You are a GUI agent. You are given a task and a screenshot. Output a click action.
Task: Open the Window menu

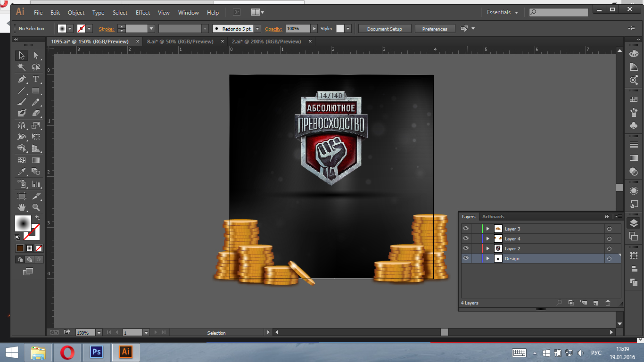click(x=188, y=13)
